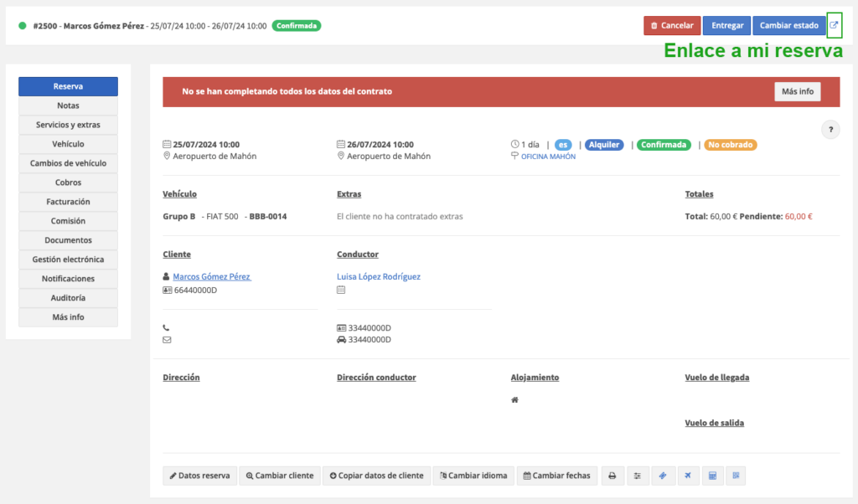Click Copiar datos de cliente button
The width and height of the screenshot is (858, 504).
click(x=376, y=476)
